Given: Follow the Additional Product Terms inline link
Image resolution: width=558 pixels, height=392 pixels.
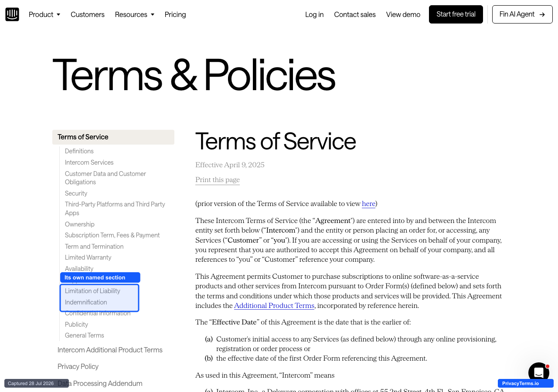Looking at the screenshot, I should (274, 306).
